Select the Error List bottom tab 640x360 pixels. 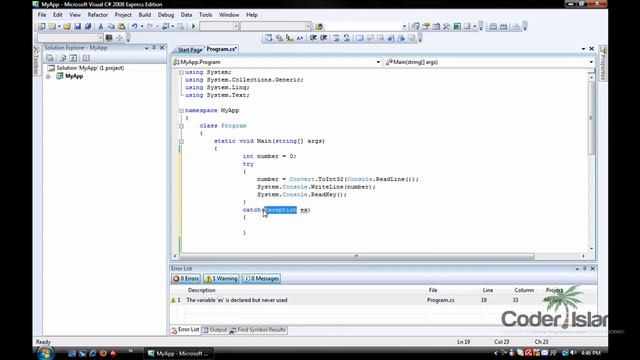tap(186, 330)
